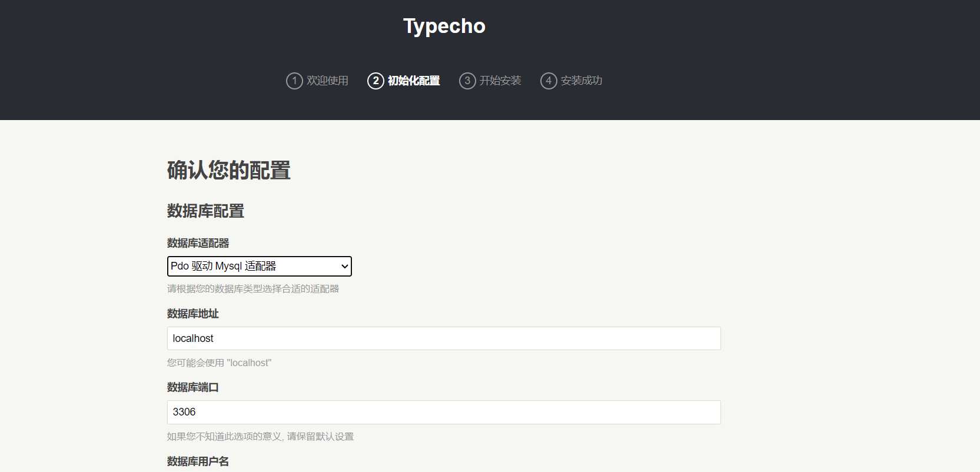Click the hint text below the adapter dropdown
The height and width of the screenshot is (472, 980).
[x=253, y=289]
